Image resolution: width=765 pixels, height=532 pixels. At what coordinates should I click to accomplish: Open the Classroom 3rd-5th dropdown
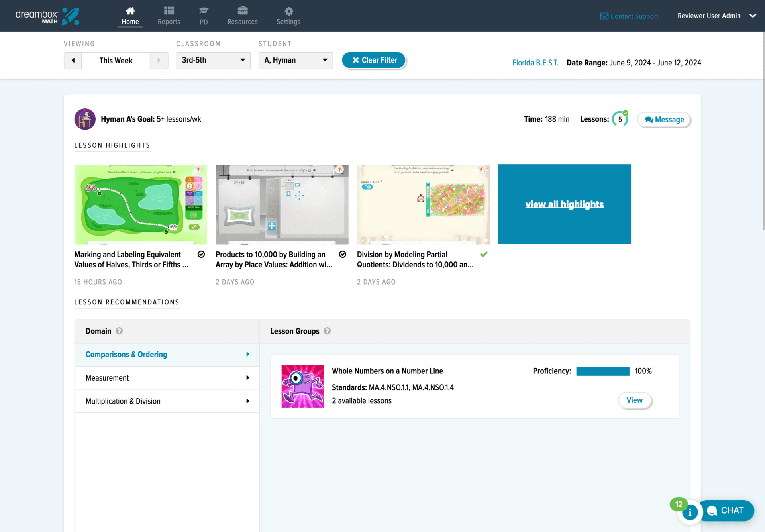point(213,60)
